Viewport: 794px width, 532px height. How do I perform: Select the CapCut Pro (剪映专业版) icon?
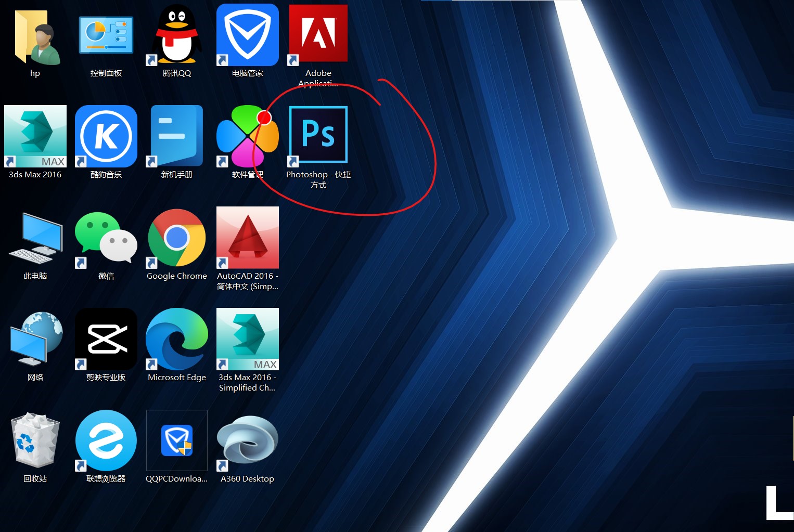pos(106,339)
